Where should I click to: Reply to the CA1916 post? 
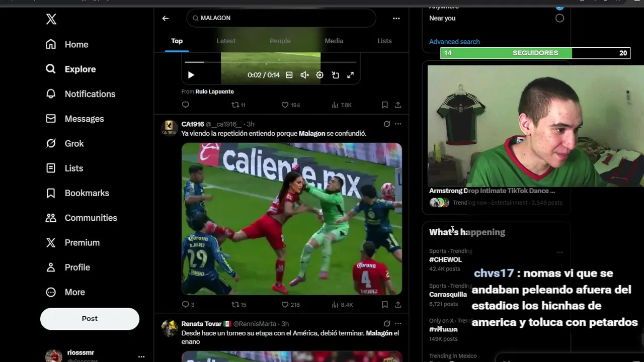click(x=188, y=305)
